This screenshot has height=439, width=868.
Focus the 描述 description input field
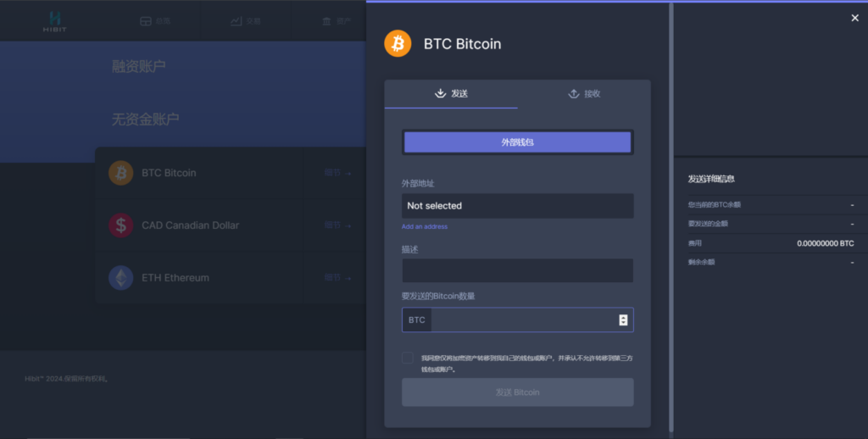point(518,270)
